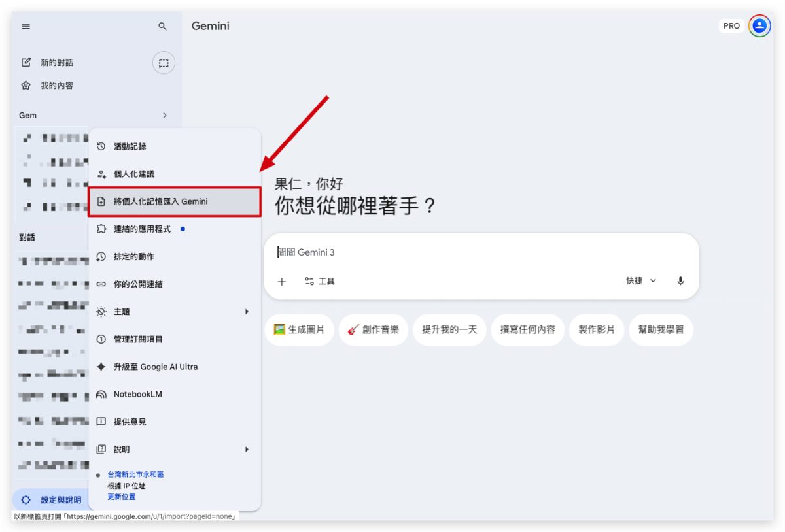Image resolution: width=785 pixels, height=532 pixels.
Task: Click the 新的對話 label in the sidebar
Action: point(57,63)
